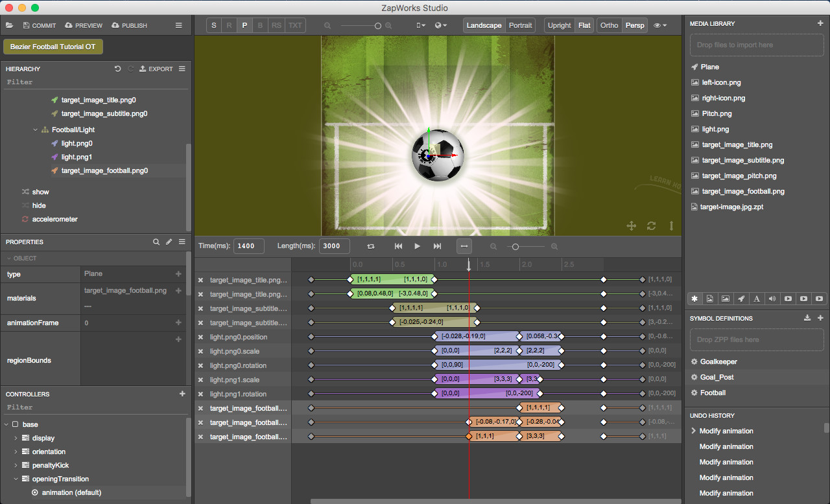Switch viewport to Ortho projection
830x504 pixels.
pyautogui.click(x=608, y=25)
